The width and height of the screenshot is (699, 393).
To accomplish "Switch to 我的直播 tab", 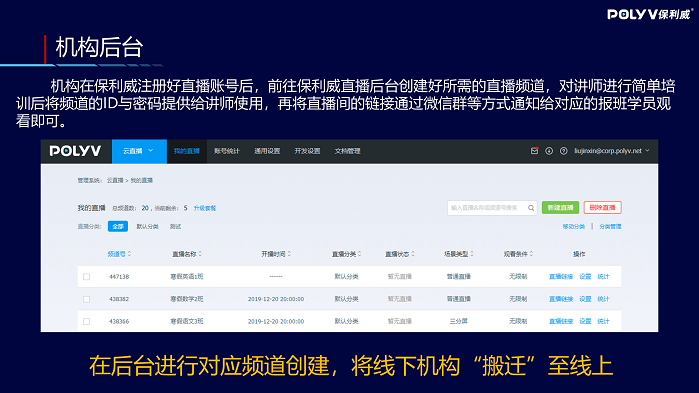I will click(x=187, y=151).
